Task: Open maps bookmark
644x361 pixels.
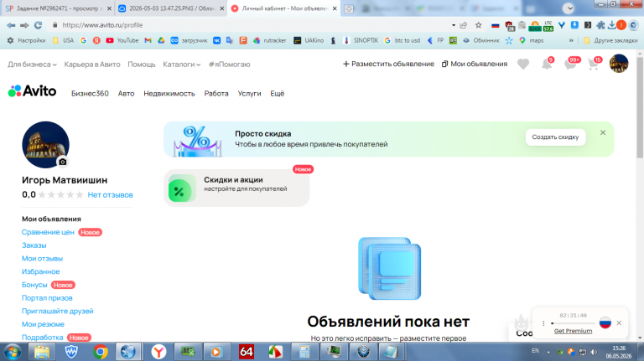Action: coord(531,40)
